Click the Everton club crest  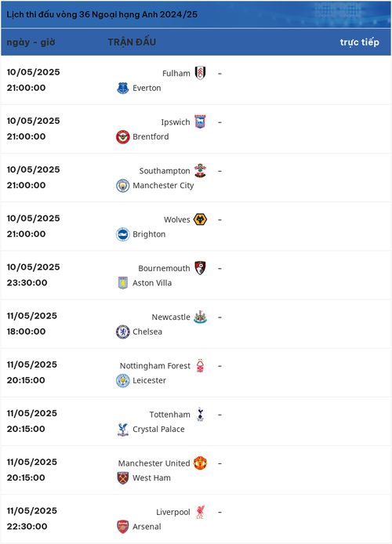pyautogui.click(x=123, y=88)
